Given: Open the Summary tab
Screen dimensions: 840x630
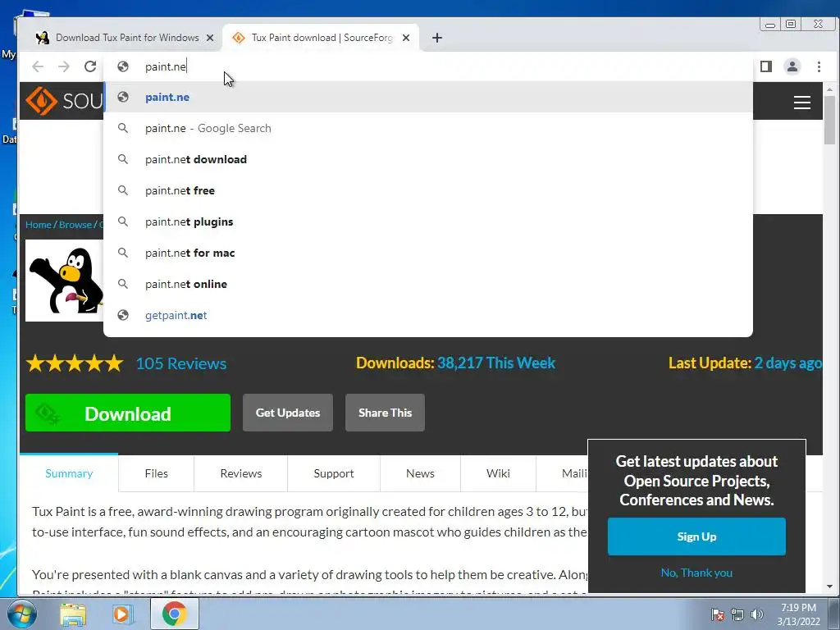Looking at the screenshot, I should (x=69, y=473).
